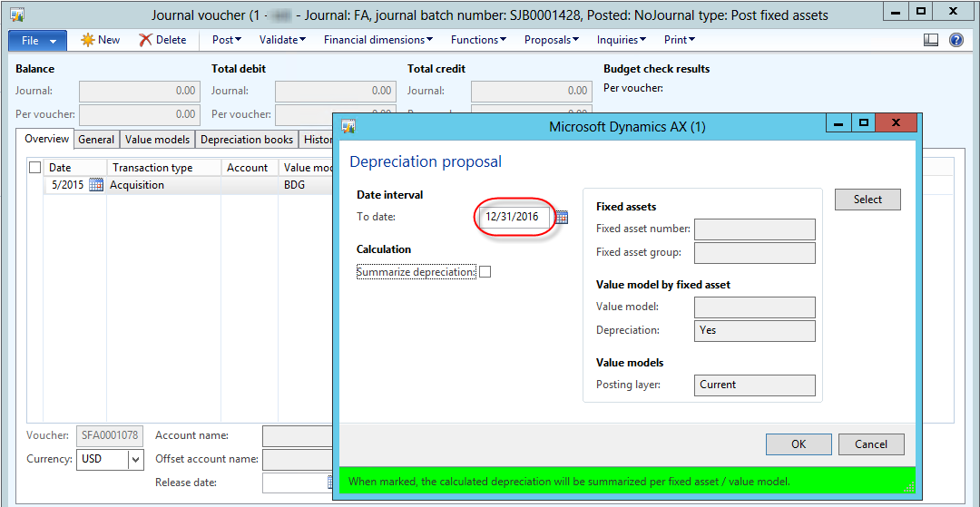Click the Total debit Journal amount field
Viewport: 980px width, 507px height.
point(336,92)
